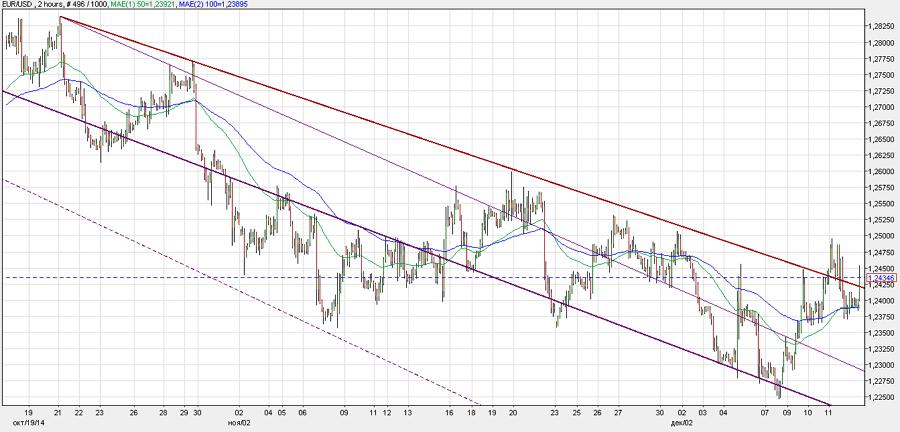This screenshot has height=432, width=900.
Task: Click the 1,27000 price axis label
Action: 882,107
